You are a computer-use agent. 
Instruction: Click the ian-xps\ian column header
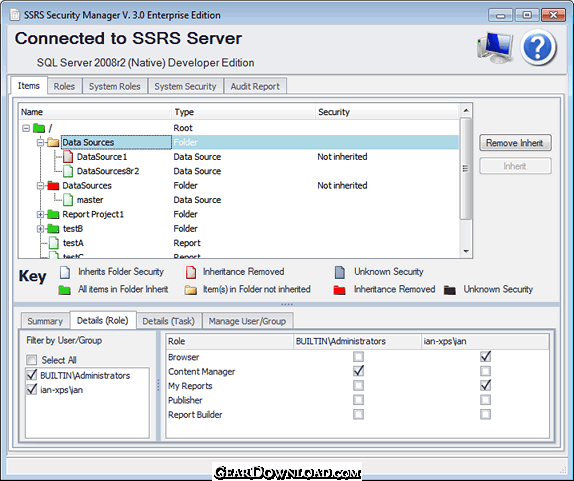click(485, 341)
